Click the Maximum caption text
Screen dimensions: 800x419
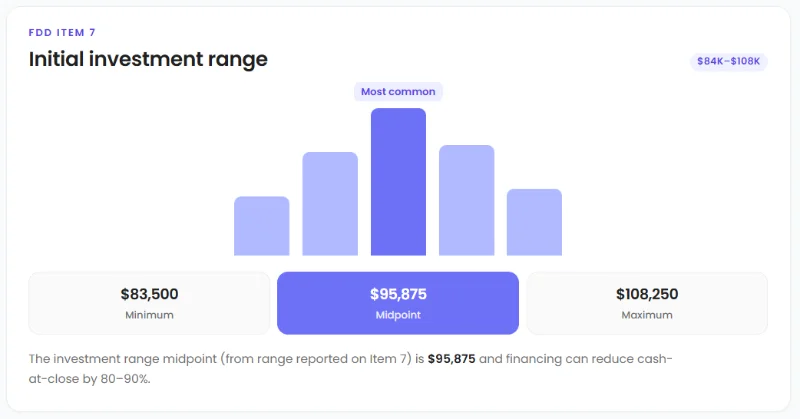point(647,315)
